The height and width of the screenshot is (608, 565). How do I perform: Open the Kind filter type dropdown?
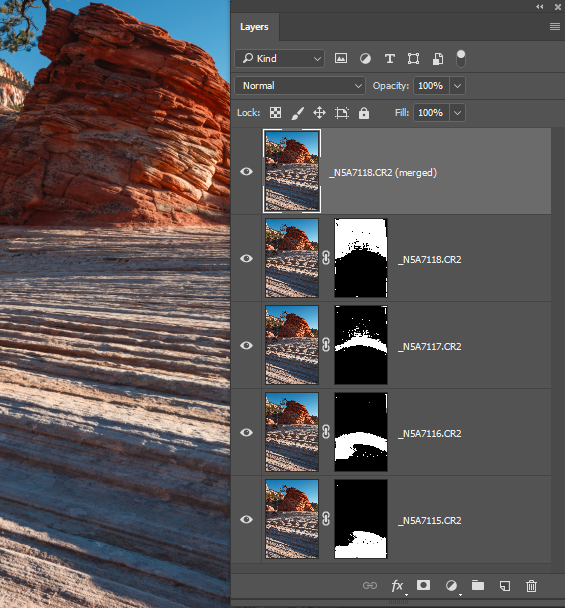pos(279,59)
